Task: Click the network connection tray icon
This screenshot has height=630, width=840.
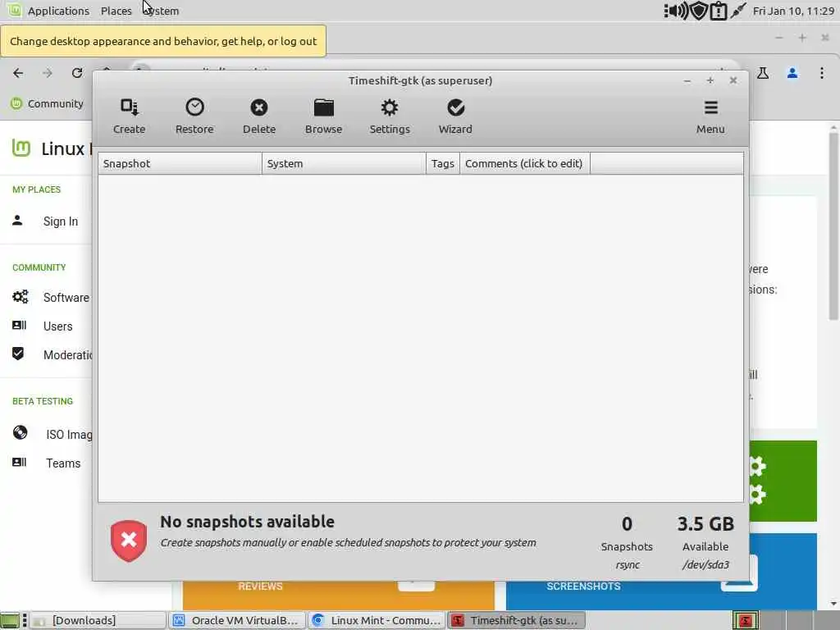Action: (x=738, y=10)
